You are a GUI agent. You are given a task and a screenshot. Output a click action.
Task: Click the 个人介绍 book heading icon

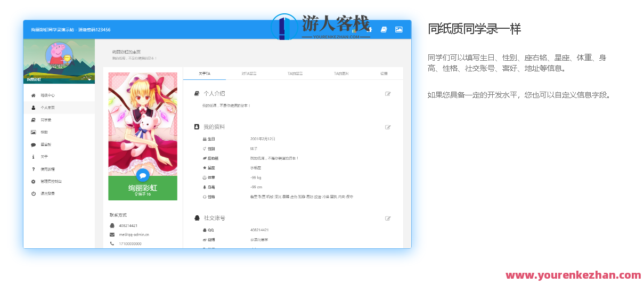click(x=197, y=93)
